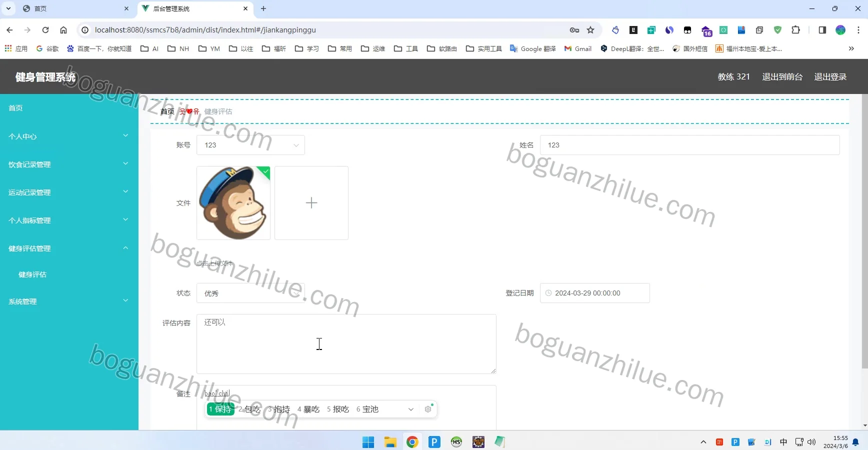Open the Chrome three-dot menu
Viewport: 868px width, 450px height.
pyautogui.click(x=858, y=30)
